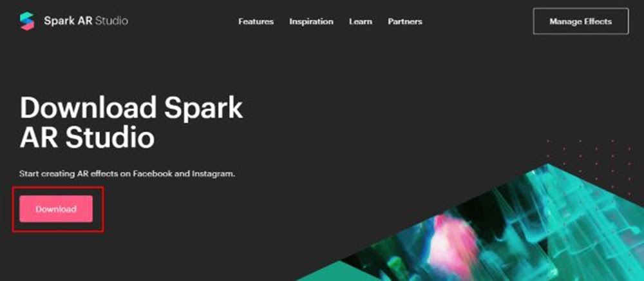Open the Features menu item
The width and height of the screenshot is (644, 281).
(x=256, y=21)
